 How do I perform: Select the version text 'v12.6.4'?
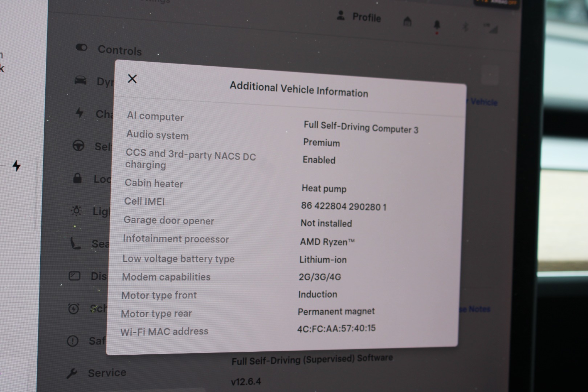pyautogui.click(x=246, y=381)
